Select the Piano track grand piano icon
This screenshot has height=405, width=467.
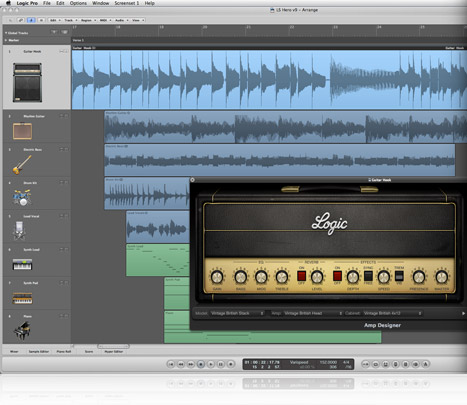pyautogui.click(x=22, y=331)
